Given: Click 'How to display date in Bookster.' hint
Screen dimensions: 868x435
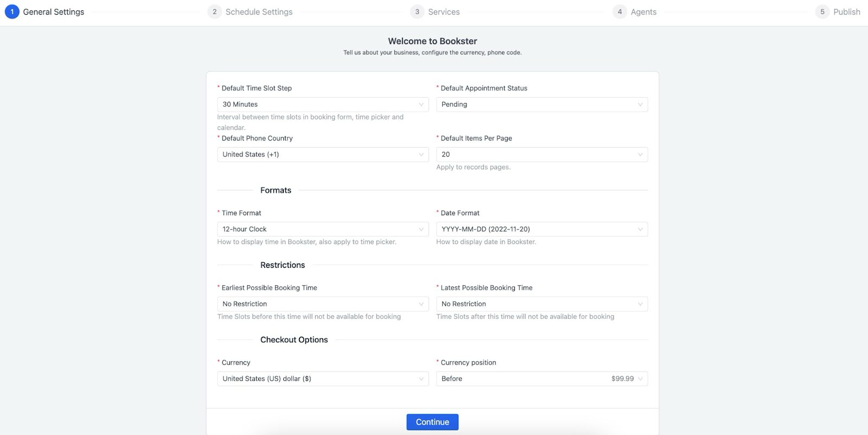Looking at the screenshot, I should (x=486, y=242).
